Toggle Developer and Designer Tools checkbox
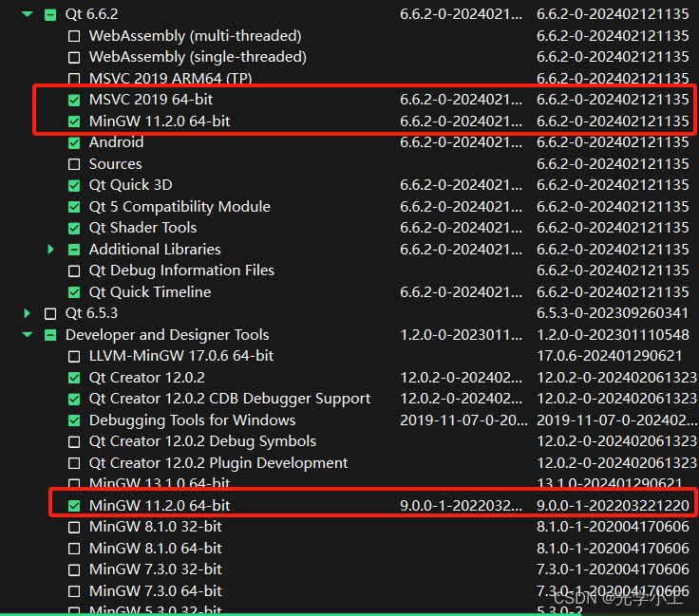Image resolution: width=699 pixels, height=616 pixels. (50, 335)
